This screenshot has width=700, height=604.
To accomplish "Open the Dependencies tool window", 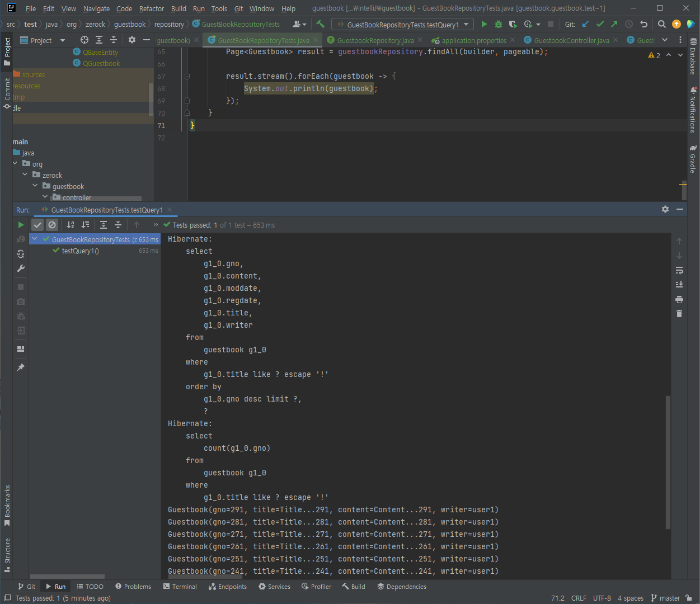I will [x=402, y=587].
